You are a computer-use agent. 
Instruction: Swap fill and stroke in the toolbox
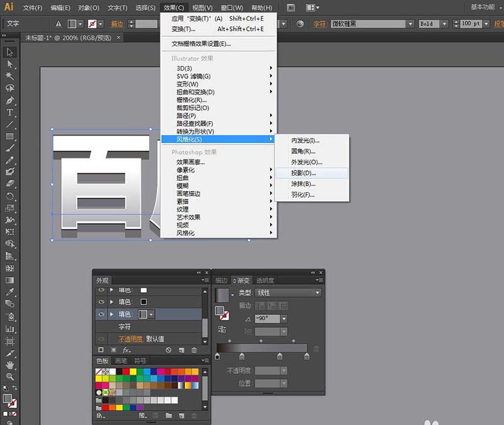(14, 388)
